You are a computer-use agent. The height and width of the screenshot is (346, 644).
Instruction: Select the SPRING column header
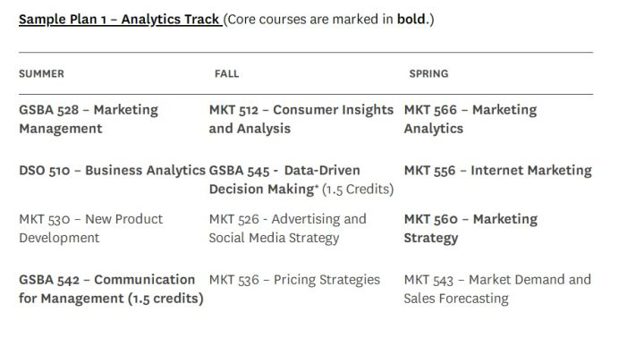point(428,74)
